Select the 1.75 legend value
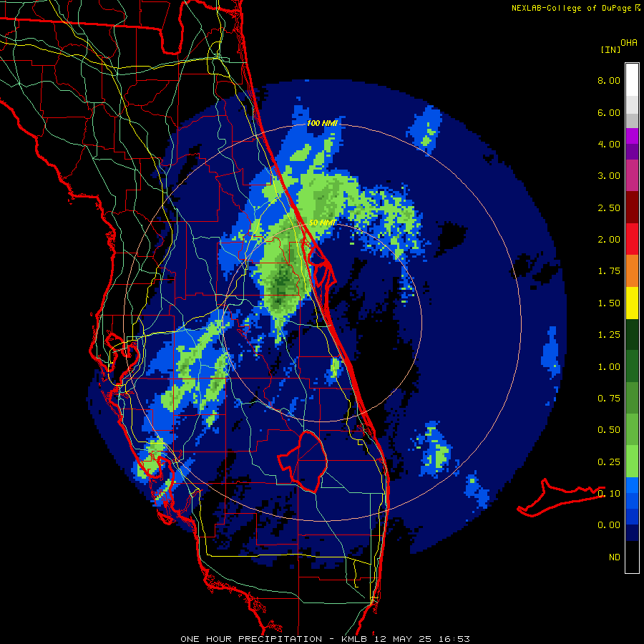The height and width of the screenshot is (644, 644). tap(609, 271)
